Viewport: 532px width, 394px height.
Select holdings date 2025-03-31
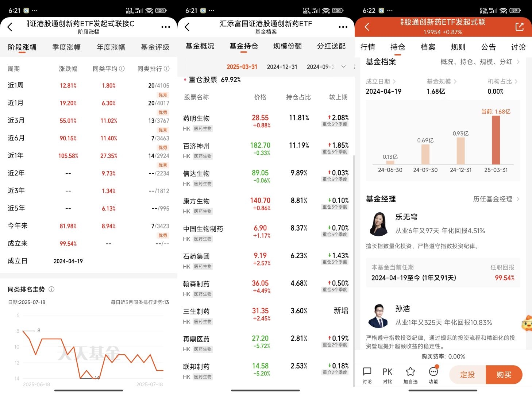pyautogui.click(x=242, y=67)
